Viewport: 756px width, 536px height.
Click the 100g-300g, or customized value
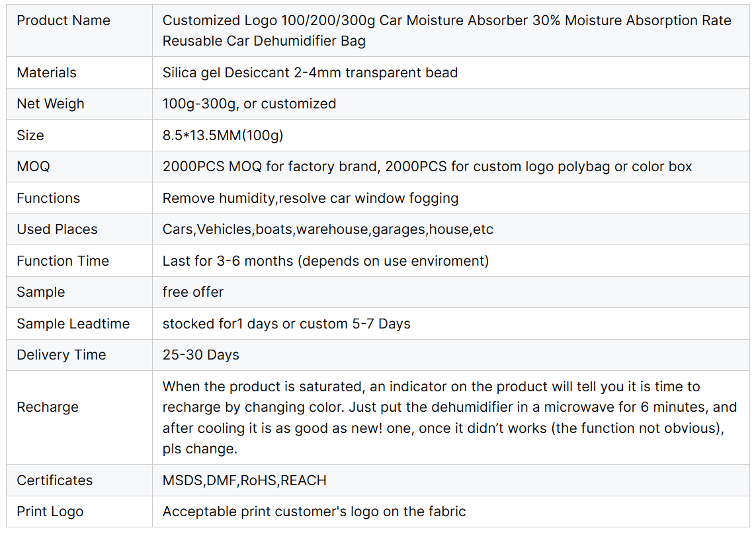pyautogui.click(x=249, y=104)
